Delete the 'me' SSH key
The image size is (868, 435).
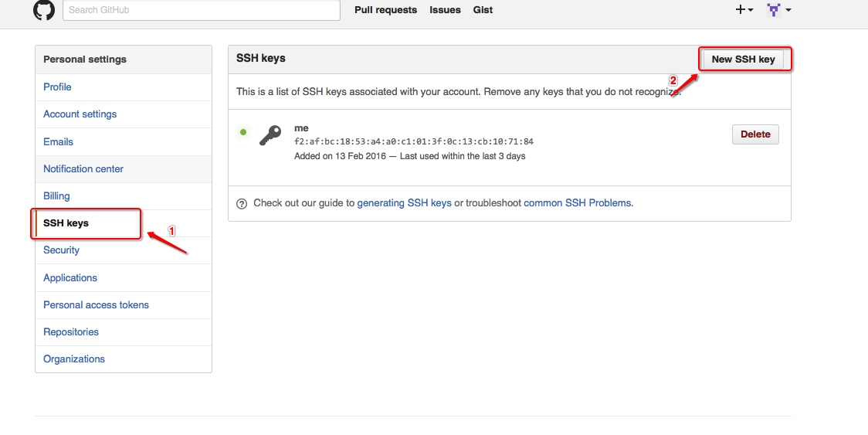tap(755, 134)
